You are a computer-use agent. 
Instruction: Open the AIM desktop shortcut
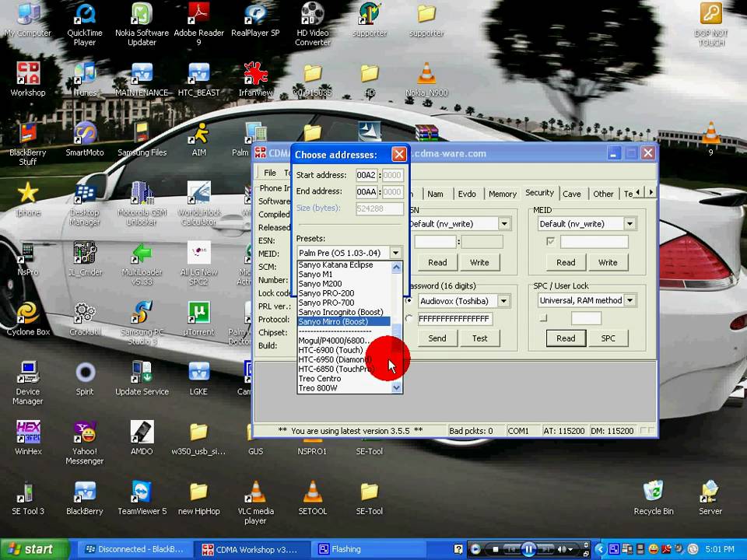[x=198, y=138]
